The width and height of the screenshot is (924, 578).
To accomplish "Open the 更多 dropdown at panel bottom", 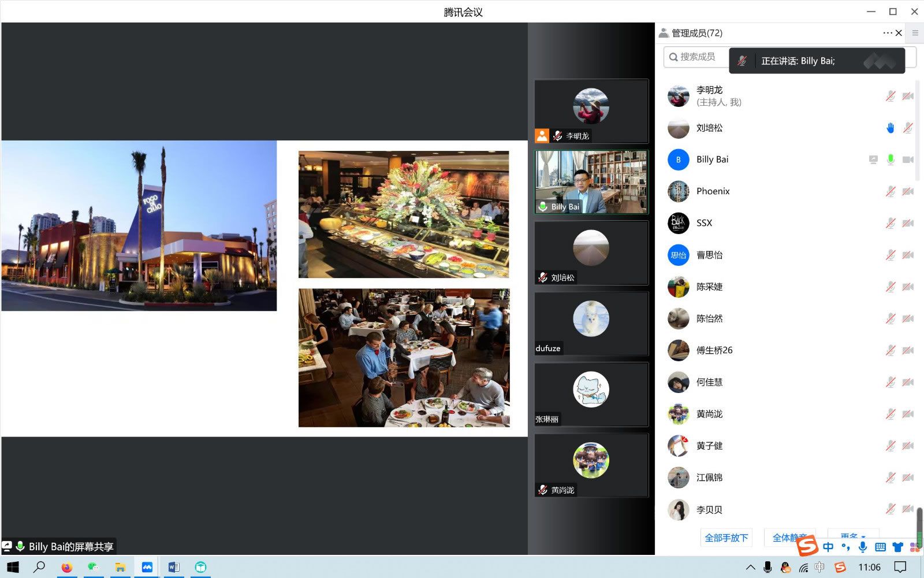I will click(x=853, y=535).
